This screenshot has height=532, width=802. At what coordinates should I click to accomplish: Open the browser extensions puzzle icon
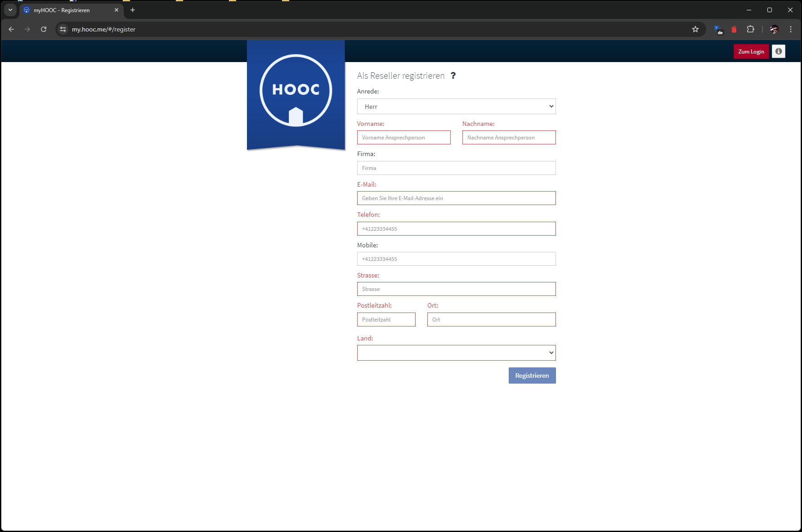click(750, 29)
